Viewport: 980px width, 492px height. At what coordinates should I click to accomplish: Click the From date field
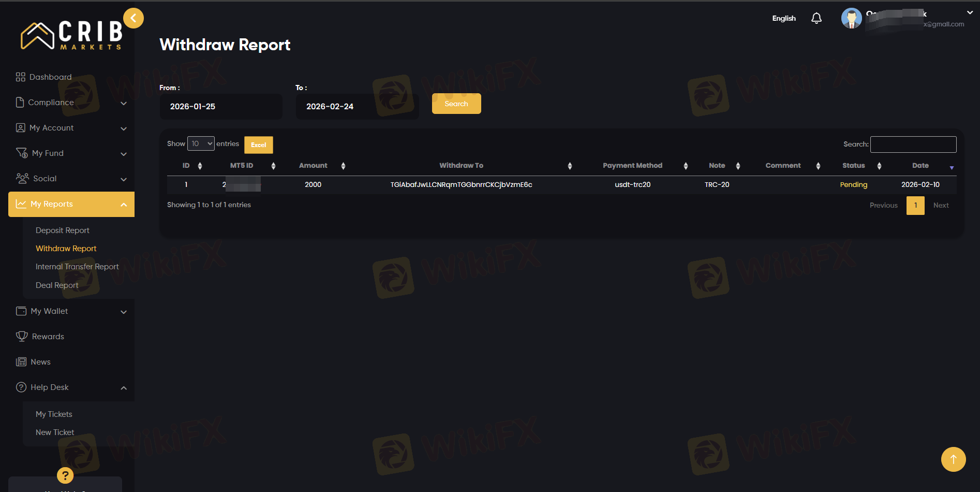click(221, 107)
